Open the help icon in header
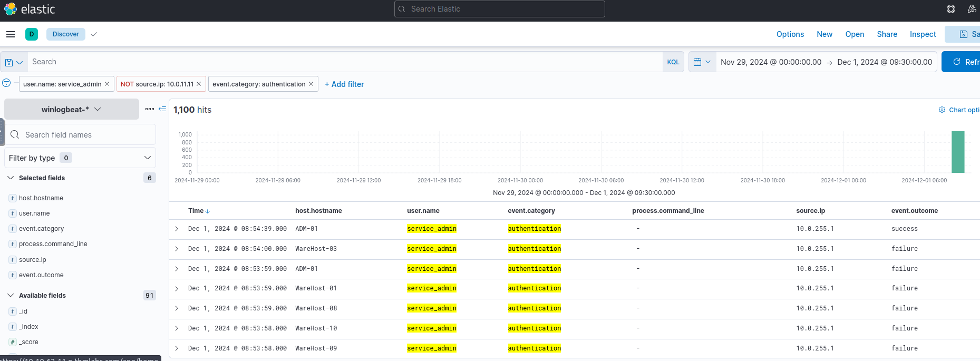 pyautogui.click(x=951, y=9)
